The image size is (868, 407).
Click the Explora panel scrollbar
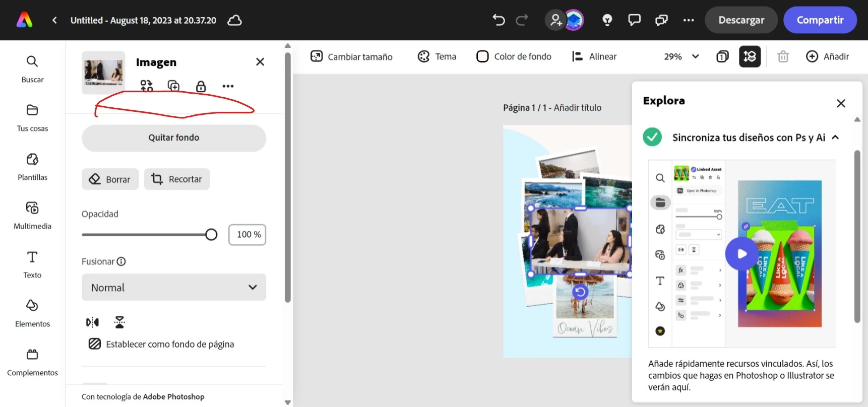tap(857, 237)
